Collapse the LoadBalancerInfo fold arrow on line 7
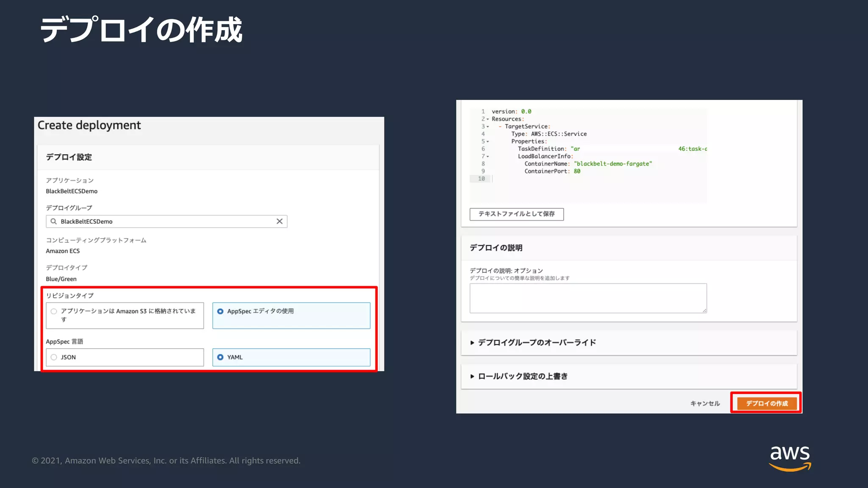 click(488, 156)
